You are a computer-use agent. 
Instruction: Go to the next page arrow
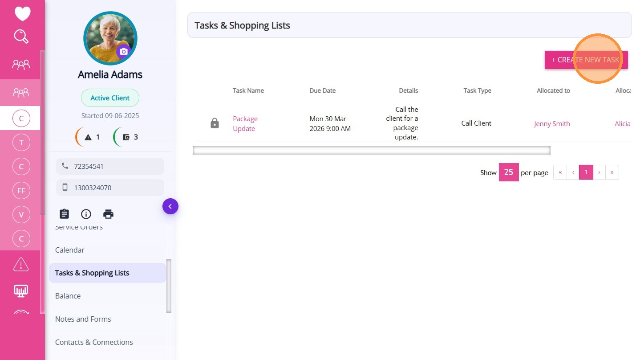(x=599, y=172)
